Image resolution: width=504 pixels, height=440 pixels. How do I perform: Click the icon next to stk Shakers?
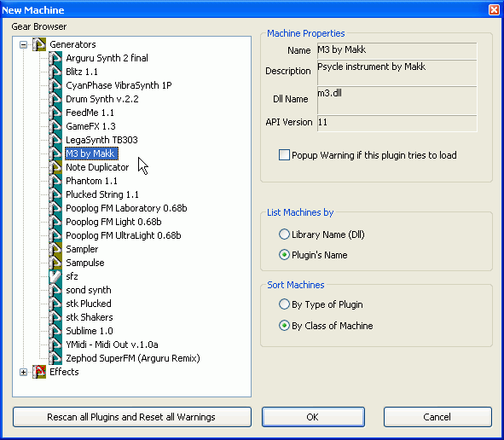[55, 317]
